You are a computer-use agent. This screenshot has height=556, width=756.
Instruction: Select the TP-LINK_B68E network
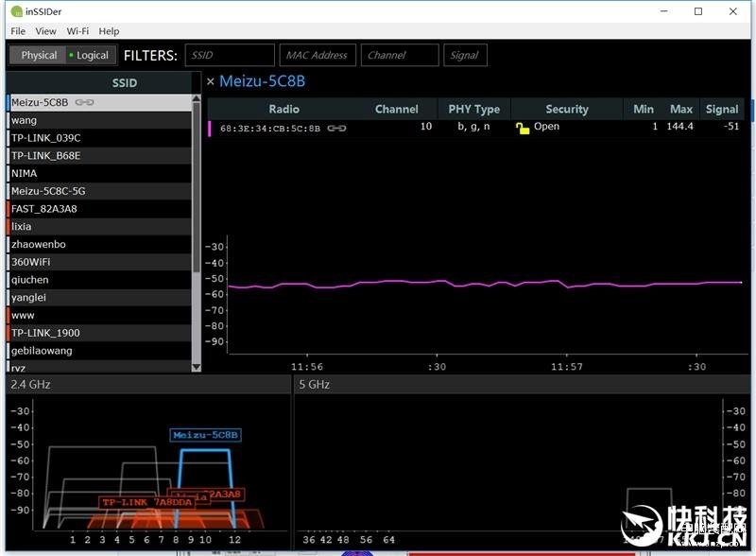pos(99,156)
